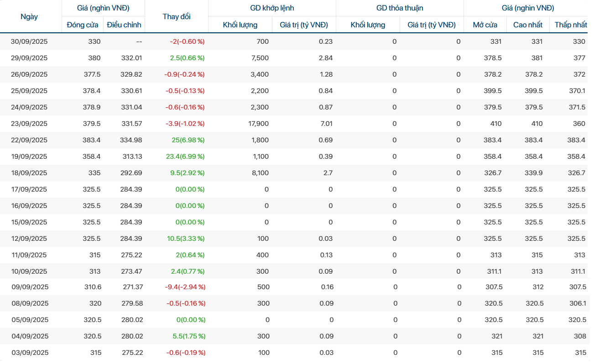The height and width of the screenshot is (364, 594).
Task: Select the 23/09/2025 date row
Action: [29, 124]
